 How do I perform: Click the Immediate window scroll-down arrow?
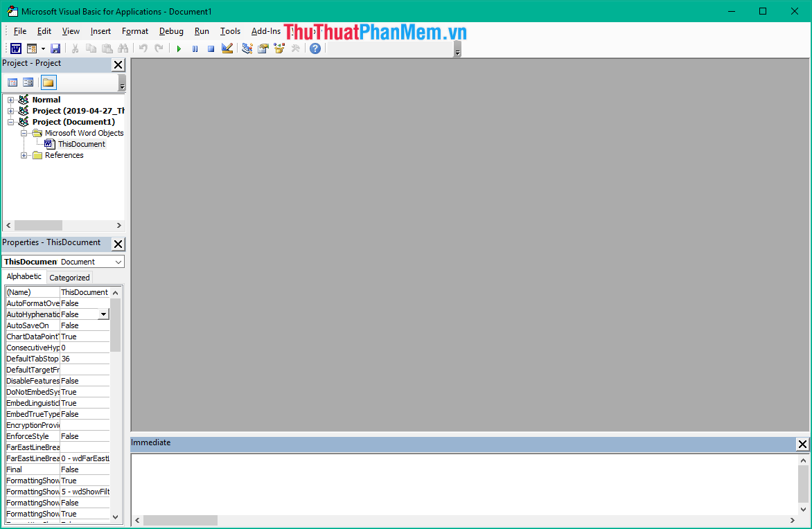pos(803,510)
